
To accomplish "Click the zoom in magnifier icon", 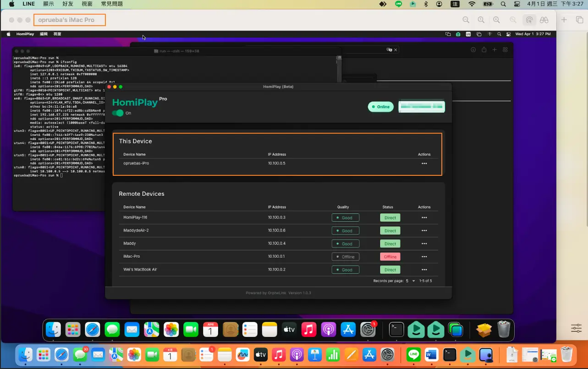I will coord(496,20).
